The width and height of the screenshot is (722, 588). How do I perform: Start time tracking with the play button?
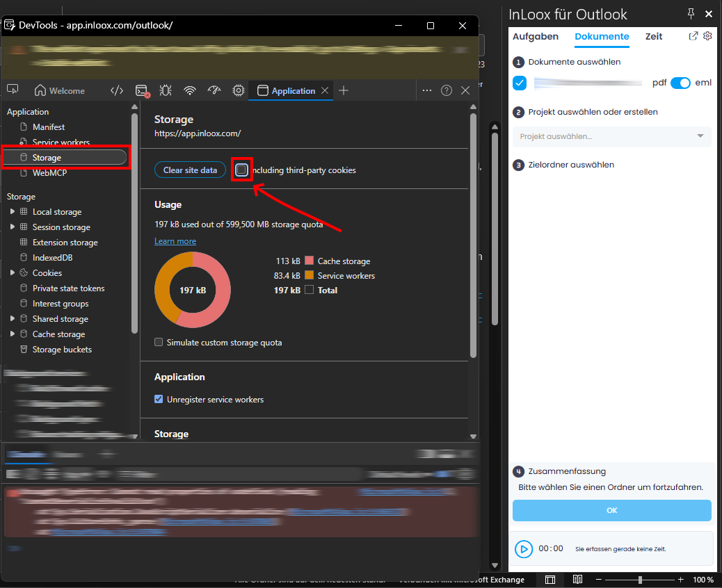tap(524, 549)
